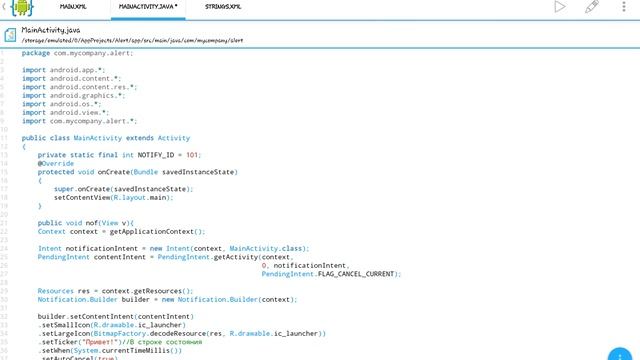Click the super.onCreate(savedInstanceState) line
The height and width of the screenshot is (360, 640).
click(123, 189)
